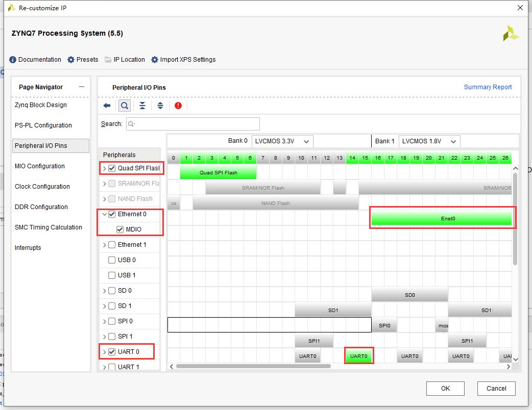Go to Zynq Block Design page
This screenshot has height=410, width=532.
[x=41, y=105]
